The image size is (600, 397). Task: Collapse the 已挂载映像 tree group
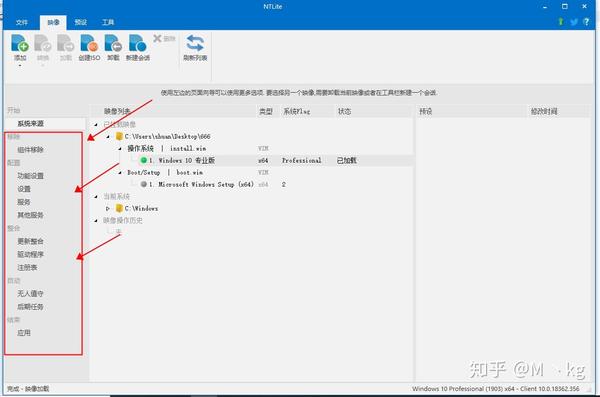tap(96, 124)
